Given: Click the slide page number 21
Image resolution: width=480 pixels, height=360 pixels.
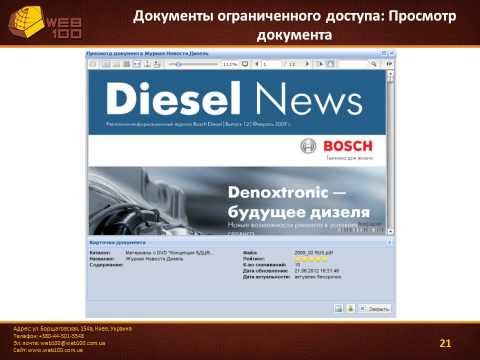Looking at the screenshot, I should 445,343.
